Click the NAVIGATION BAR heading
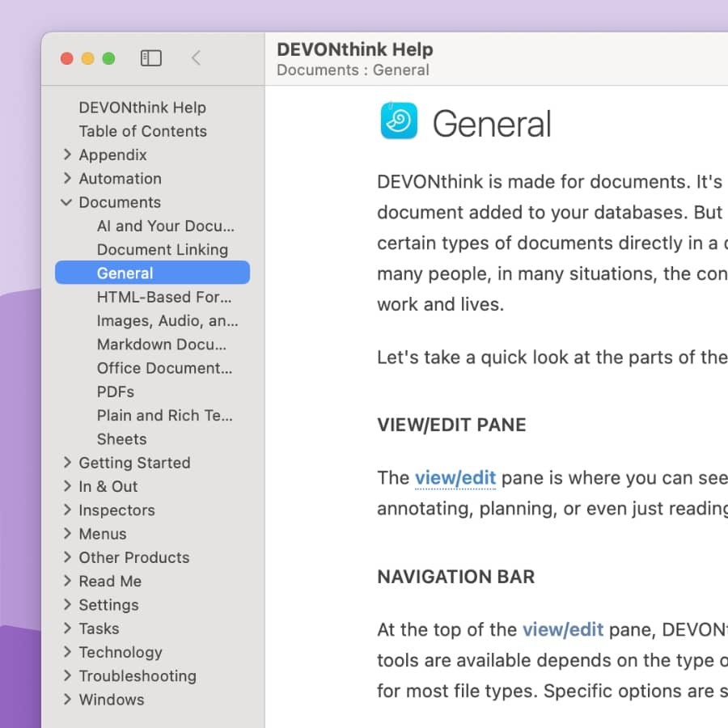This screenshot has height=728, width=728. [x=456, y=577]
